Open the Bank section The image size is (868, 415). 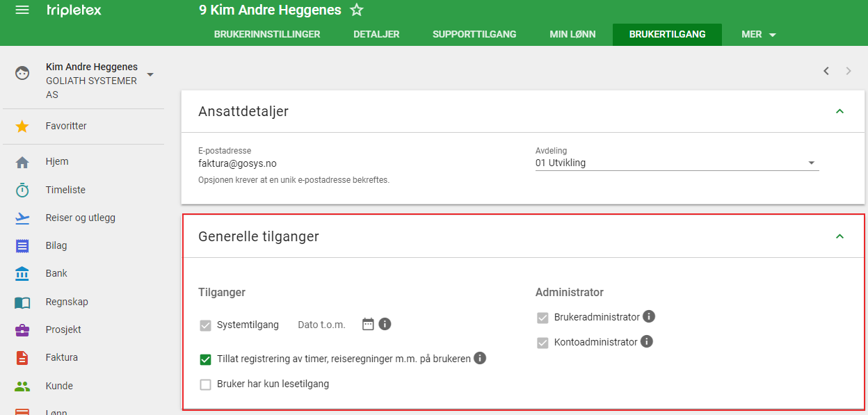pyautogui.click(x=56, y=273)
